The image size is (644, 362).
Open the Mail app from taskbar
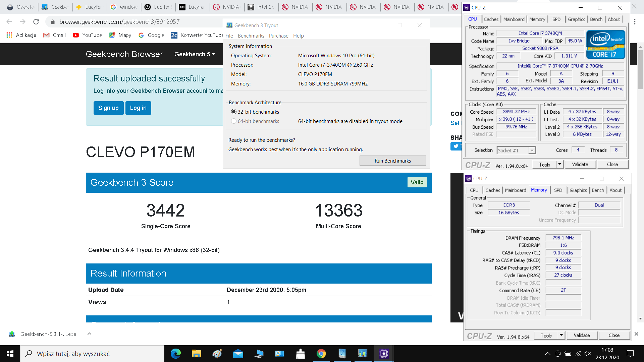pos(238,354)
